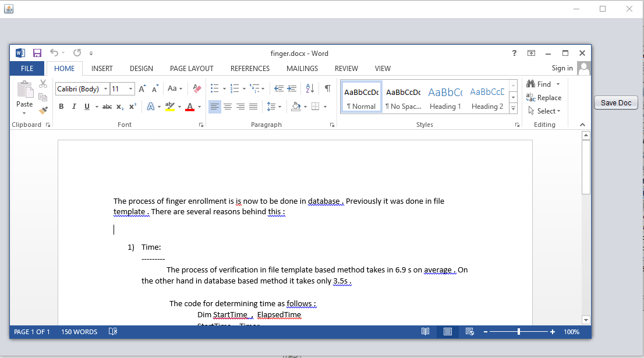The height and width of the screenshot is (358, 644).
Task: Click the scroll-down arrow on document scrollbar
Action: (x=586, y=320)
